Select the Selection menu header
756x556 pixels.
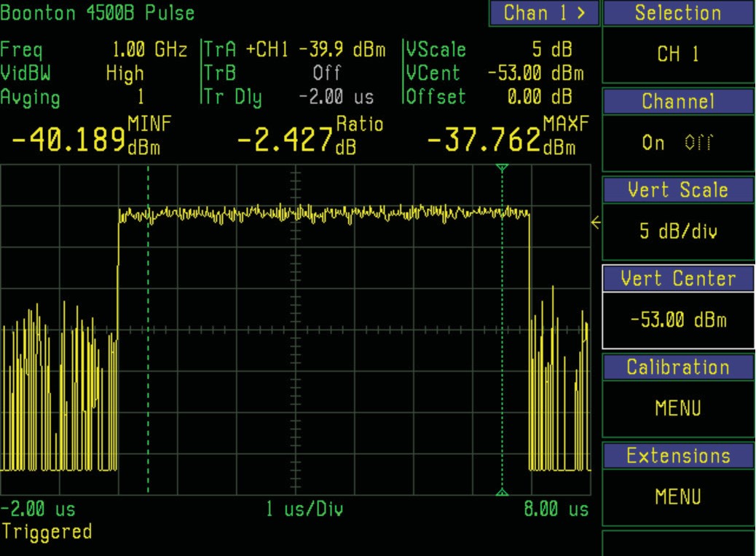pos(678,13)
